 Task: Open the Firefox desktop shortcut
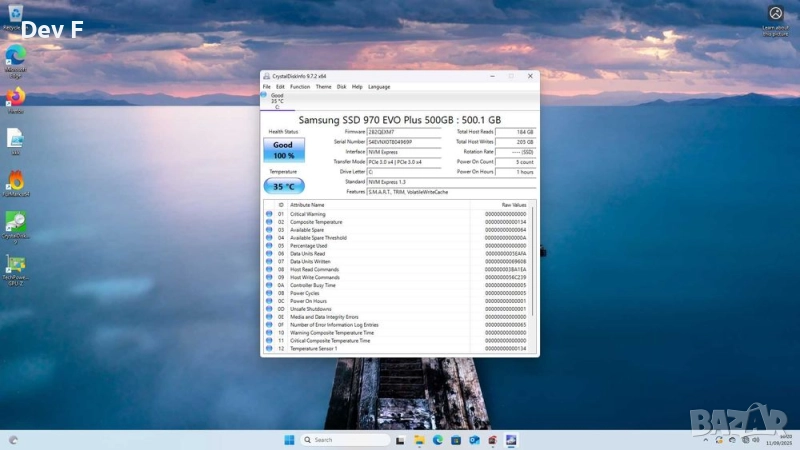(16, 98)
